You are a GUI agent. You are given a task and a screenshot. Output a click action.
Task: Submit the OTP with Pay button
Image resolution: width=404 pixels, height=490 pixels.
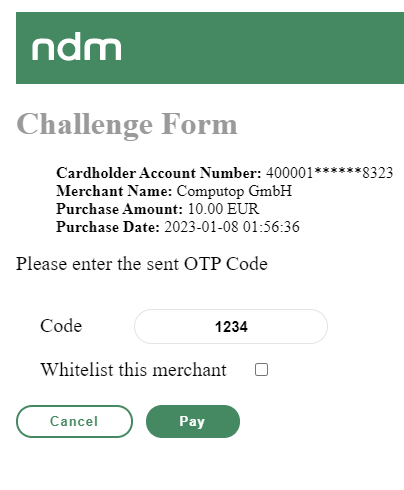pyautogui.click(x=193, y=421)
